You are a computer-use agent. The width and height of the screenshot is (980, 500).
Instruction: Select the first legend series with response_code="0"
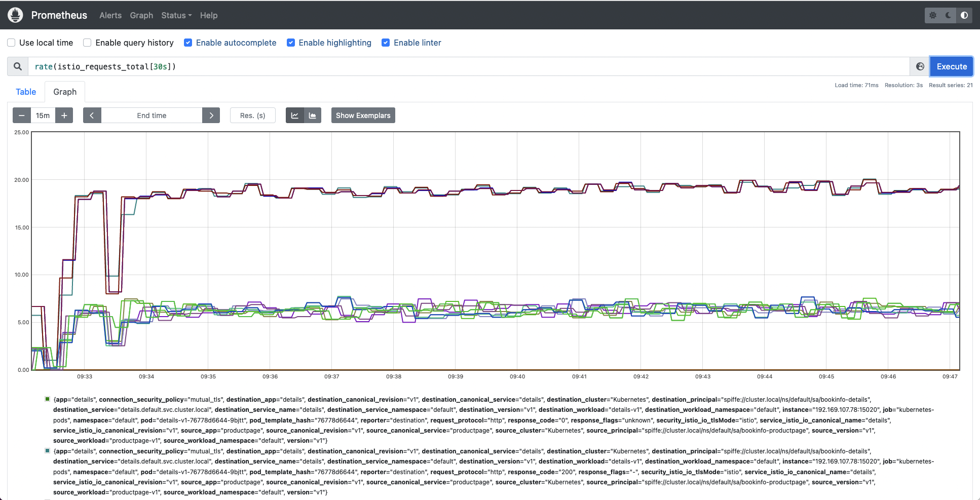coord(494,420)
